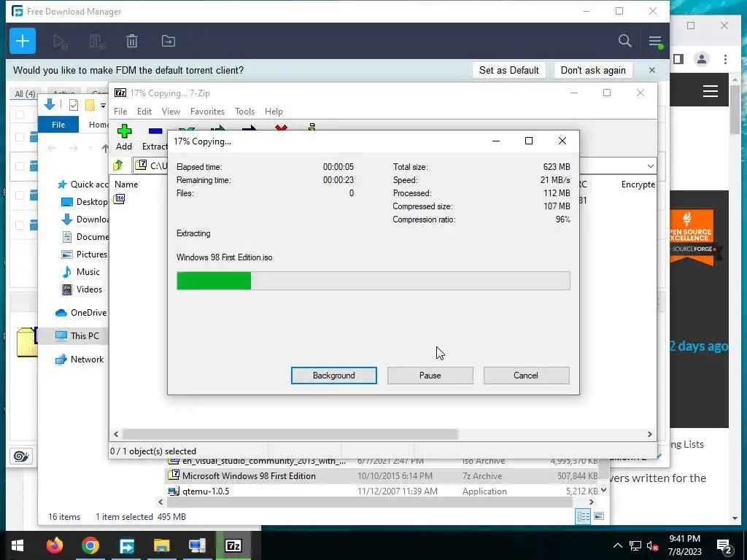This screenshot has width=747, height=560.
Task: Select the FDM All (4) tab
Action: click(x=25, y=94)
